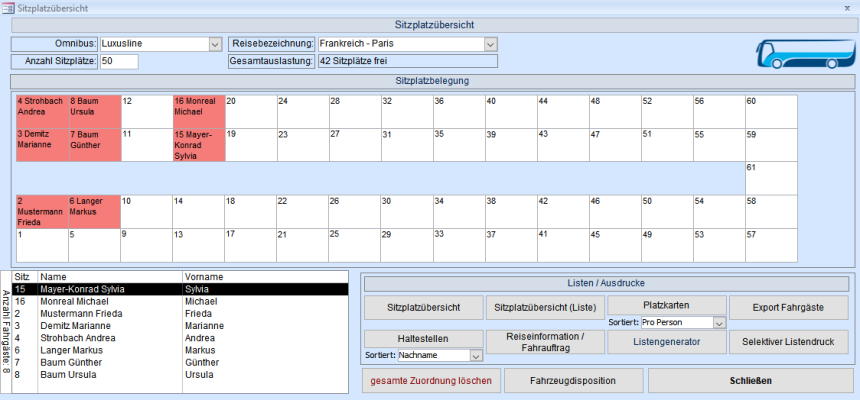Expand Platzkarten sort dropdown Pro Person

pos(720,323)
